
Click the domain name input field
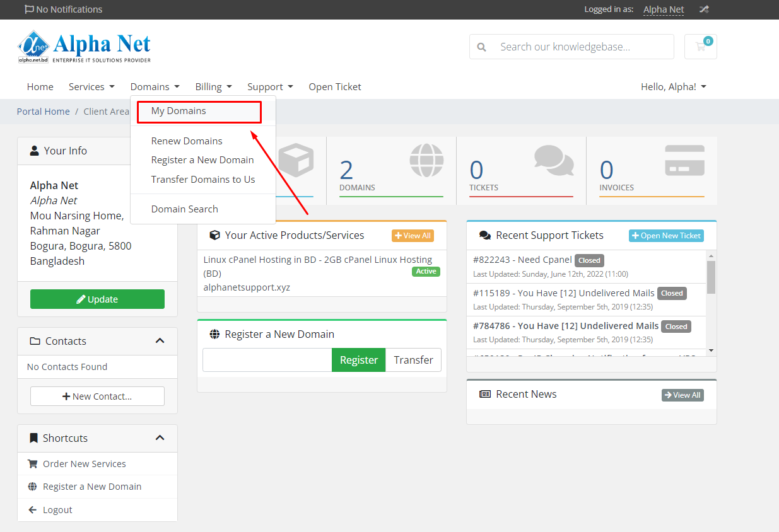[x=267, y=360]
